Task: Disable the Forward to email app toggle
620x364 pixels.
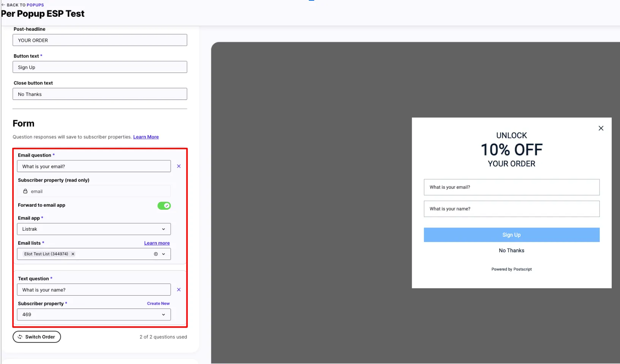Action: [x=164, y=206]
